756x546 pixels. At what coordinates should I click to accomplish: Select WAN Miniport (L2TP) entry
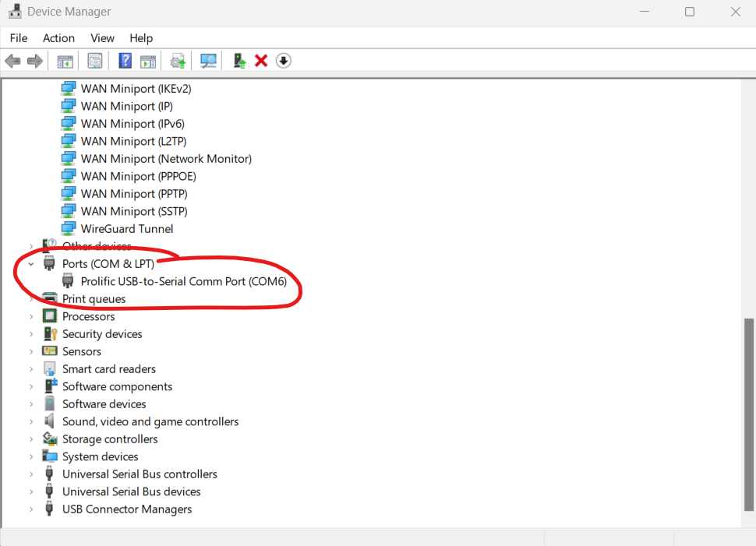click(x=133, y=141)
